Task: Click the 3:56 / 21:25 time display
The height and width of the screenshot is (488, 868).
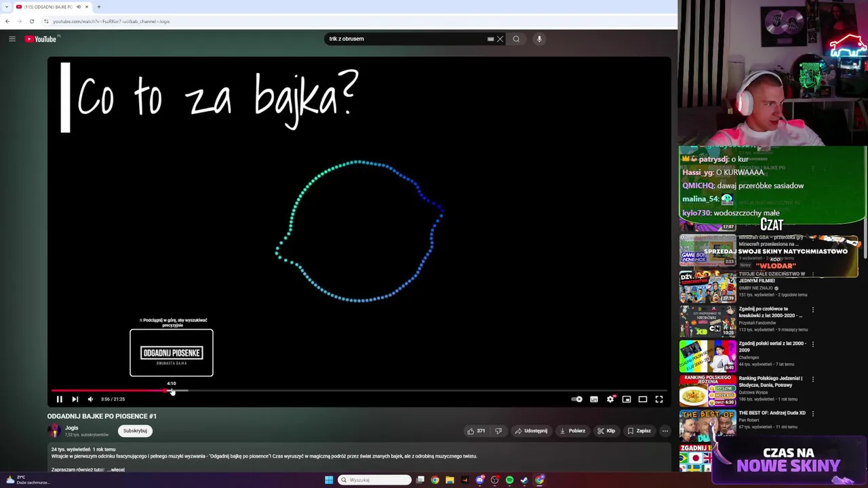Action: 113,399
